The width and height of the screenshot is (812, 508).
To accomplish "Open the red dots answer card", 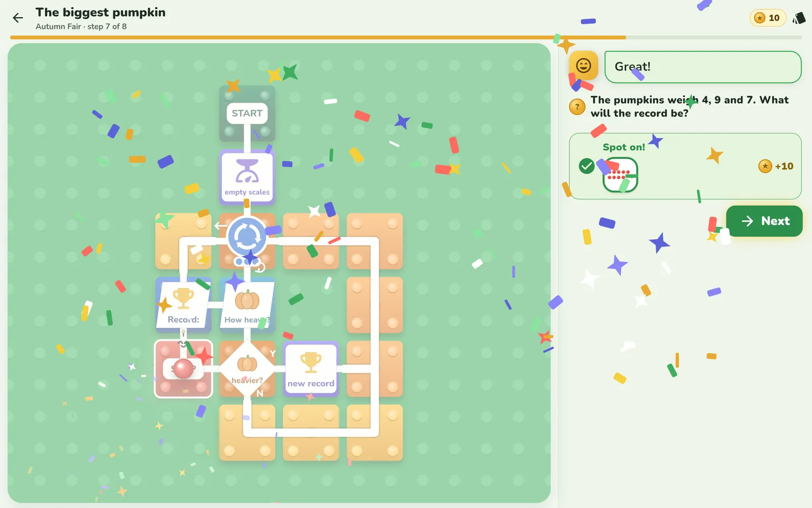I will tap(620, 174).
